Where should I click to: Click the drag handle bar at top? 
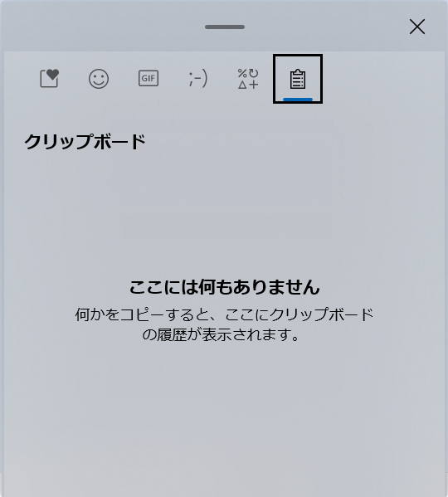(225, 27)
